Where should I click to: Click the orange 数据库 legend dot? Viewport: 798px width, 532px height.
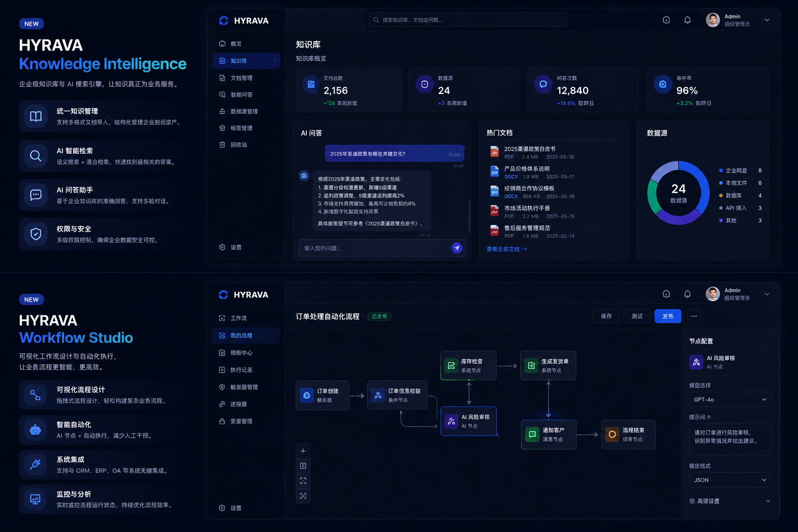coord(721,195)
